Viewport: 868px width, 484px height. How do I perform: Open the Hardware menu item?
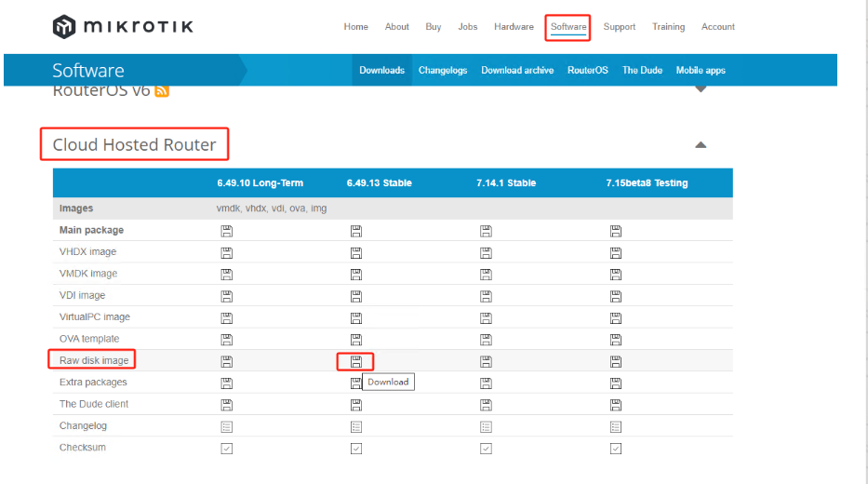pos(514,27)
